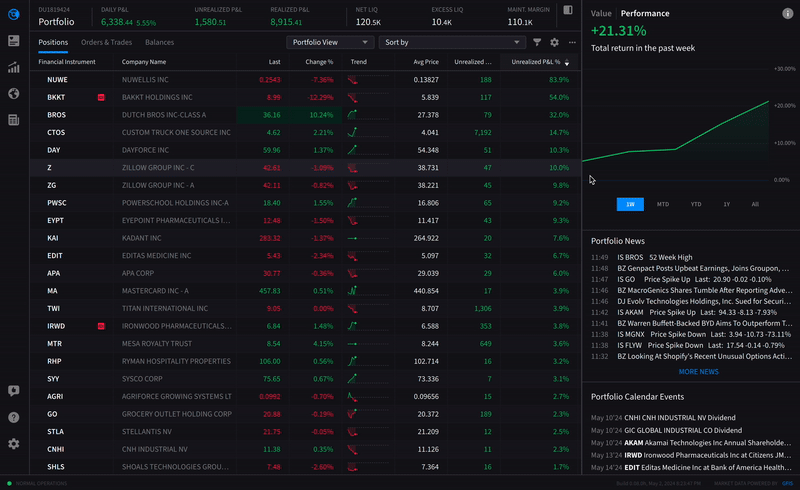Open table settings gear icon
The height and width of the screenshot is (490, 800).
point(555,42)
